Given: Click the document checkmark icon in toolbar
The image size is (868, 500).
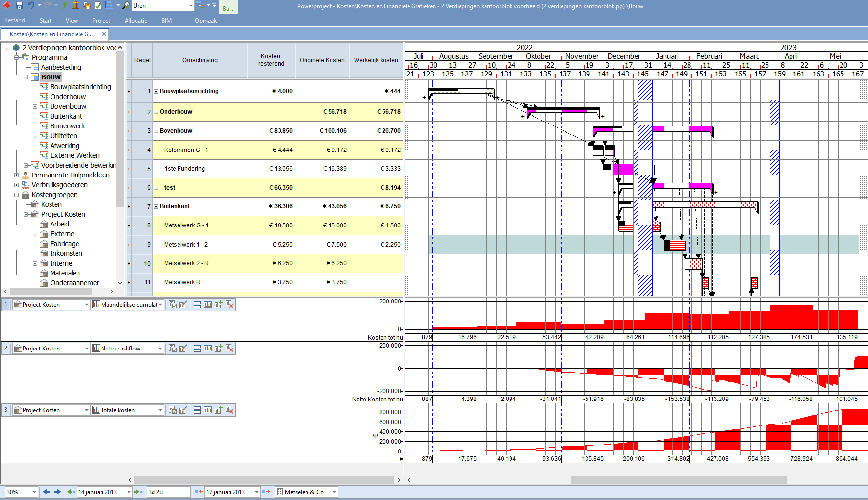Looking at the screenshot, I should [98, 5].
